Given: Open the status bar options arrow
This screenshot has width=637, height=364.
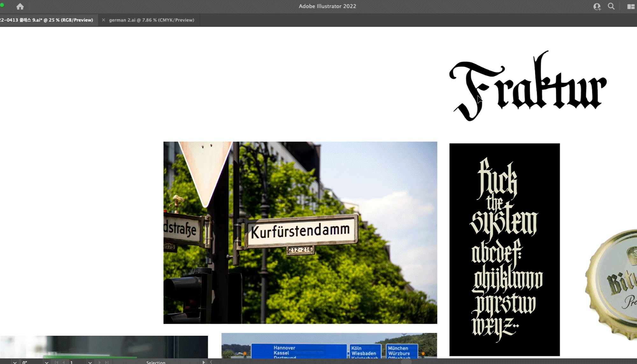Looking at the screenshot, I should 204,362.
